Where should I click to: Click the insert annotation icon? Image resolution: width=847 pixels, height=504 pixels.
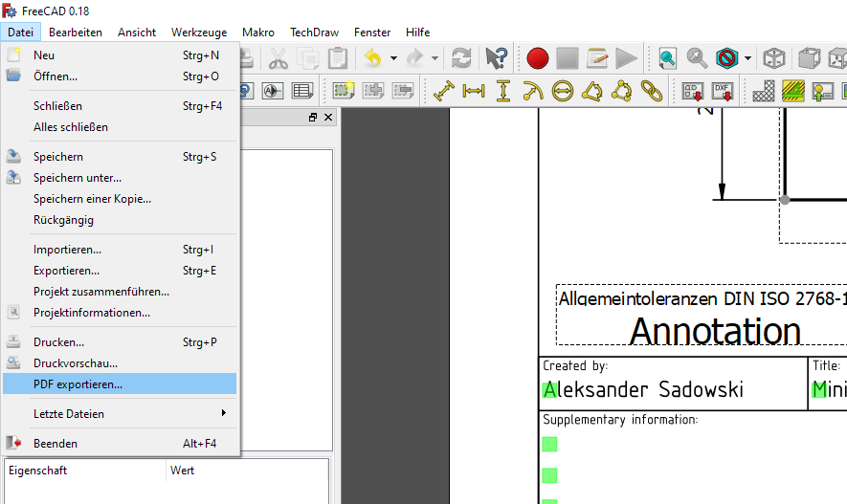click(273, 91)
